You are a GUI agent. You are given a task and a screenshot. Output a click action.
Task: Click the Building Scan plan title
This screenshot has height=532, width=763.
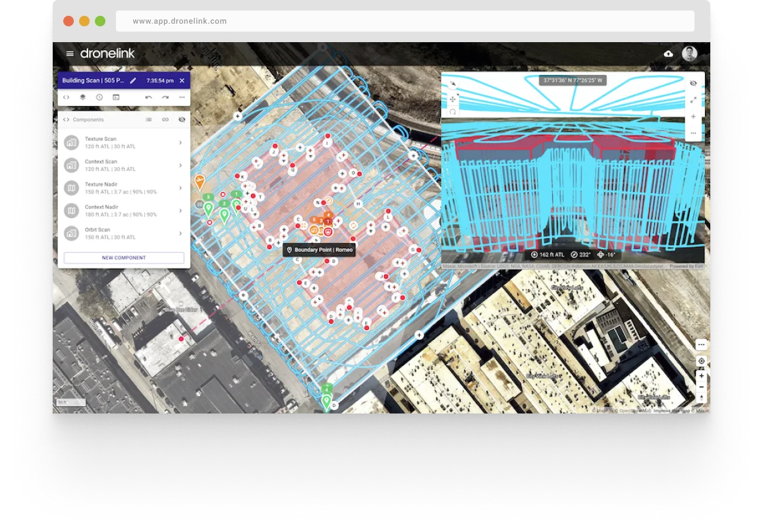pos(93,81)
